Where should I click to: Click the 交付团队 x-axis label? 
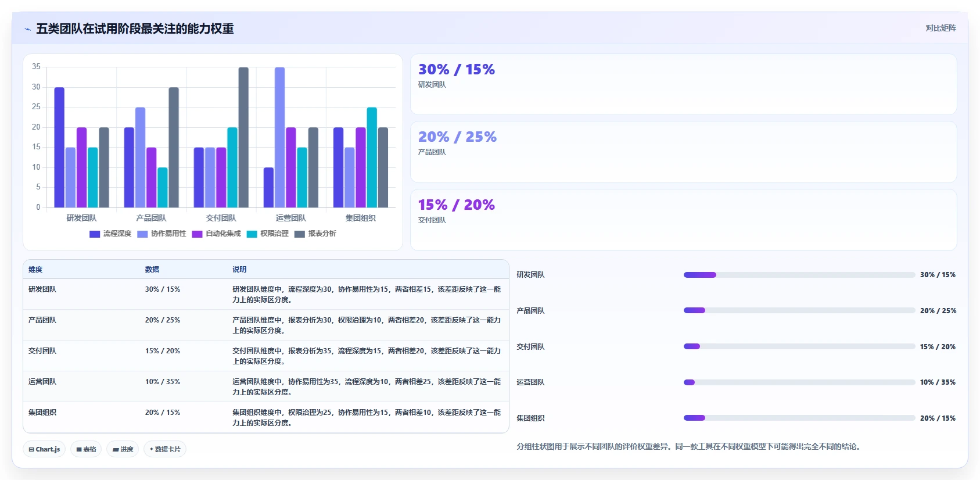pyautogui.click(x=221, y=218)
